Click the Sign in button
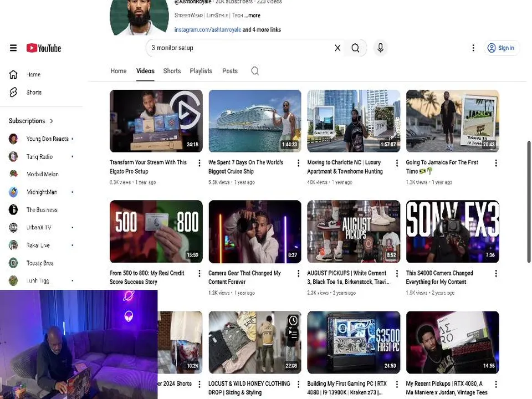532x399 pixels. coord(501,48)
